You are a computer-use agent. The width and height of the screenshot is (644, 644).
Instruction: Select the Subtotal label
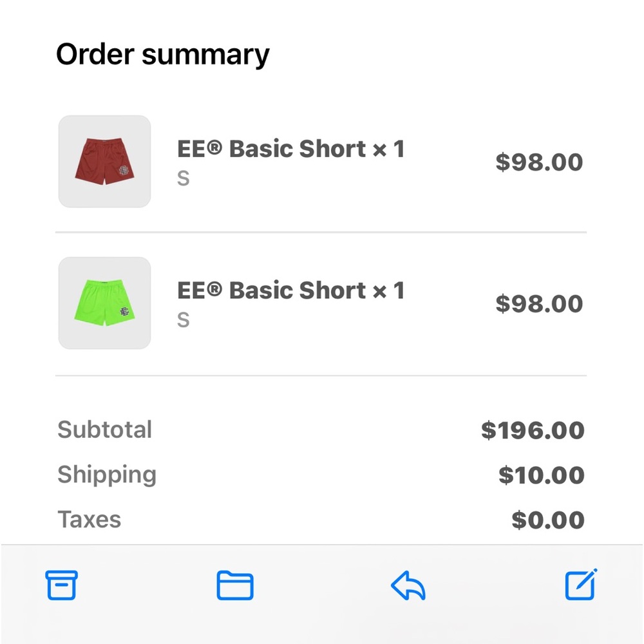105,430
